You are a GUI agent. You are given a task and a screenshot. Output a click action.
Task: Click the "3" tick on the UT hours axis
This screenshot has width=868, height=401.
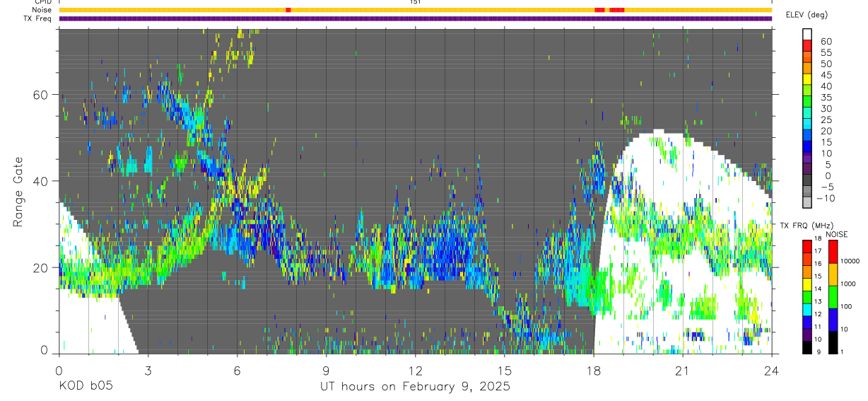[148, 370]
